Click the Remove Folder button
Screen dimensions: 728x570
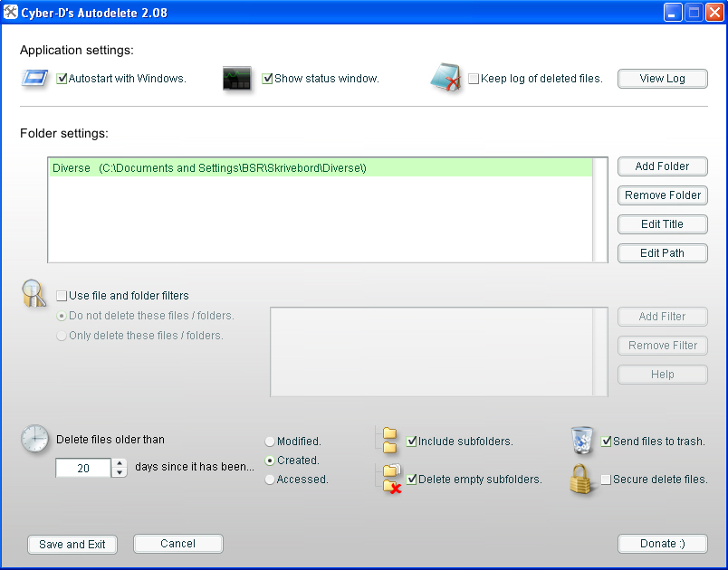pyautogui.click(x=663, y=195)
